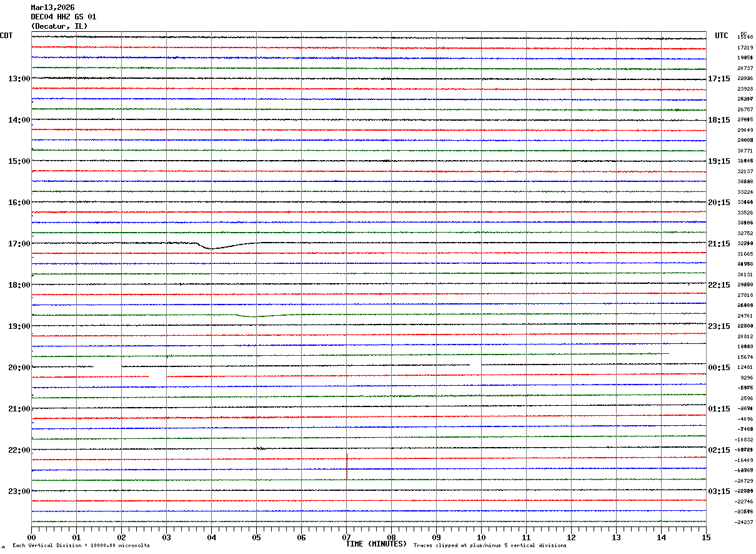The width and height of the screenshot is (756, 554).
Task: Click the DC offset value 2596
Action: click(747, 398)
